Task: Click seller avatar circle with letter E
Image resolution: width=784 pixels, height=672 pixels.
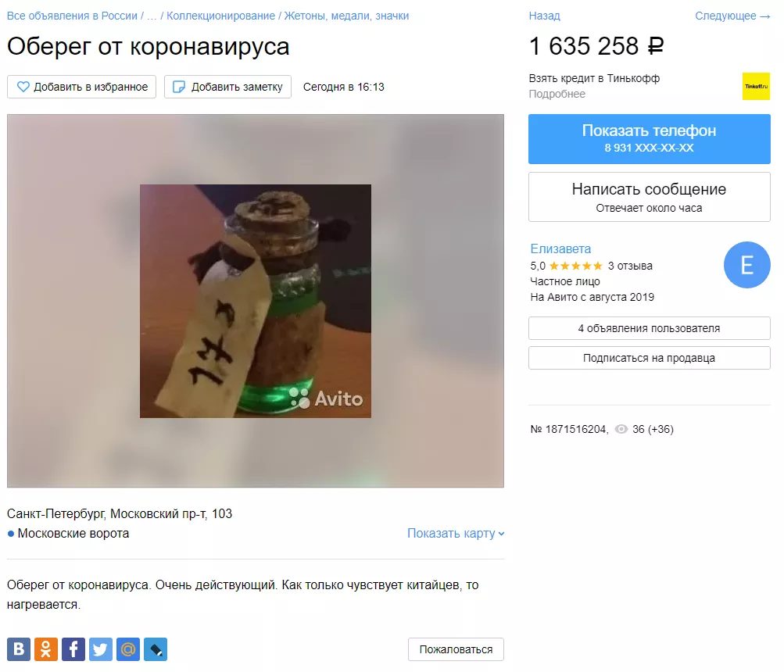Action: (x=747, y=265)
